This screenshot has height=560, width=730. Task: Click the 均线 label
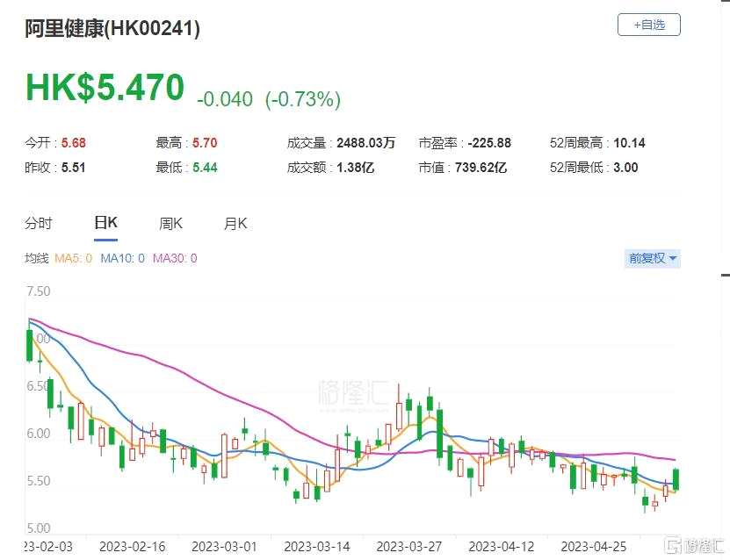[x=36, y=258]
